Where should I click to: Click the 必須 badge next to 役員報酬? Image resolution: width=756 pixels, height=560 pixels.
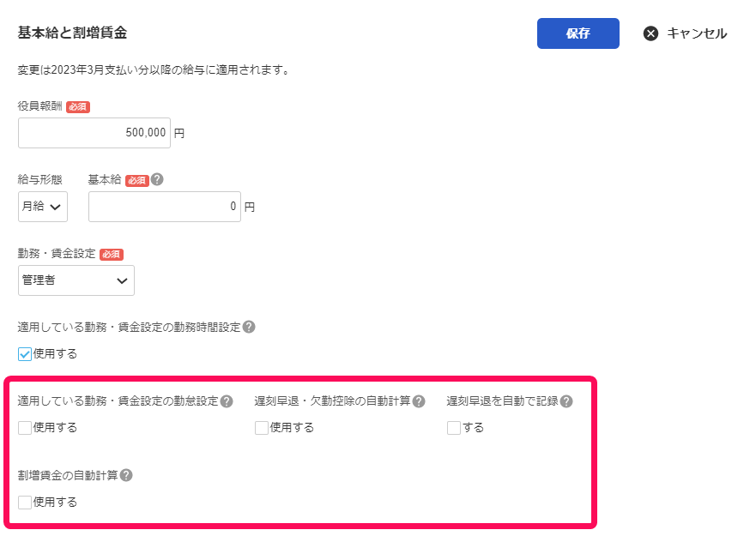pyautogui.click(x=78, y=106)
